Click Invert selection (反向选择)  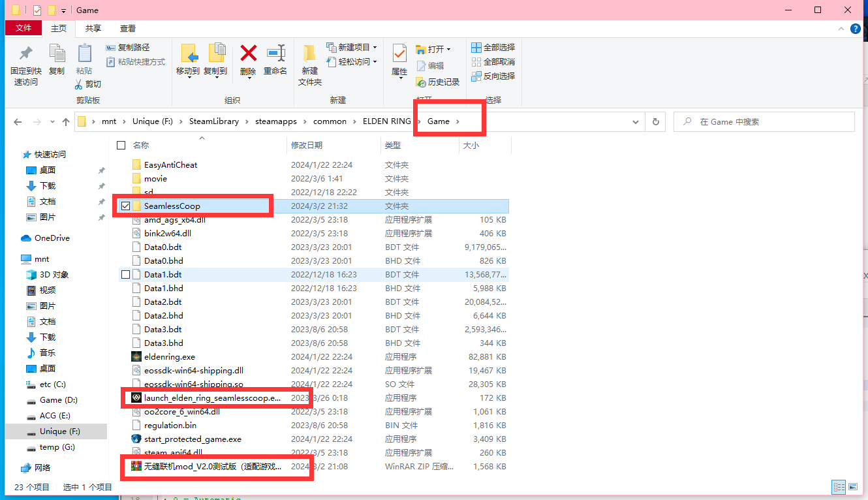493,76
